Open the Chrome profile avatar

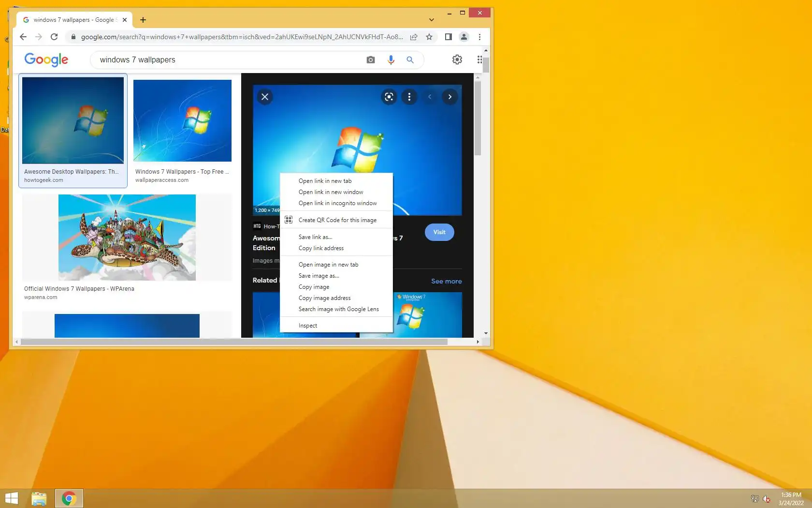[x=464, y=37]
